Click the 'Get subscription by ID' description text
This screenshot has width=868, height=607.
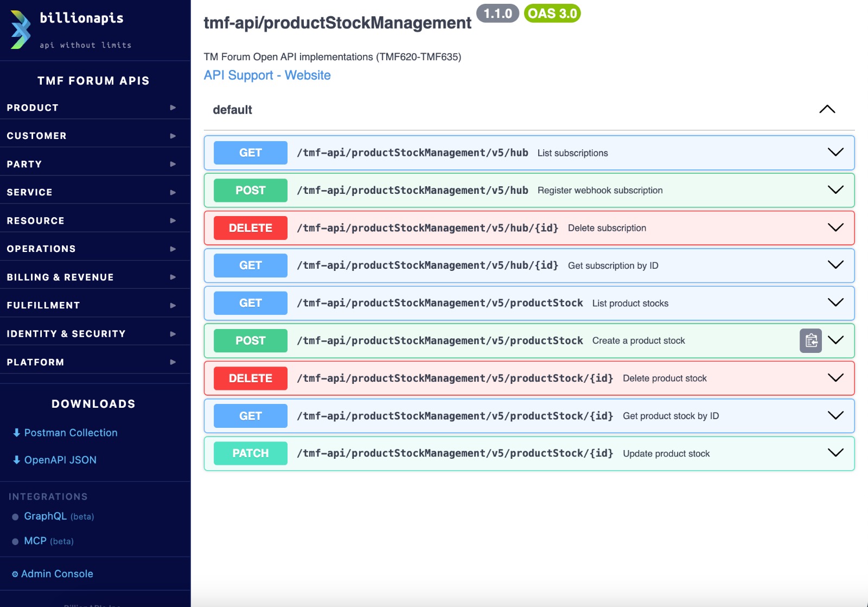click(613, 265)
